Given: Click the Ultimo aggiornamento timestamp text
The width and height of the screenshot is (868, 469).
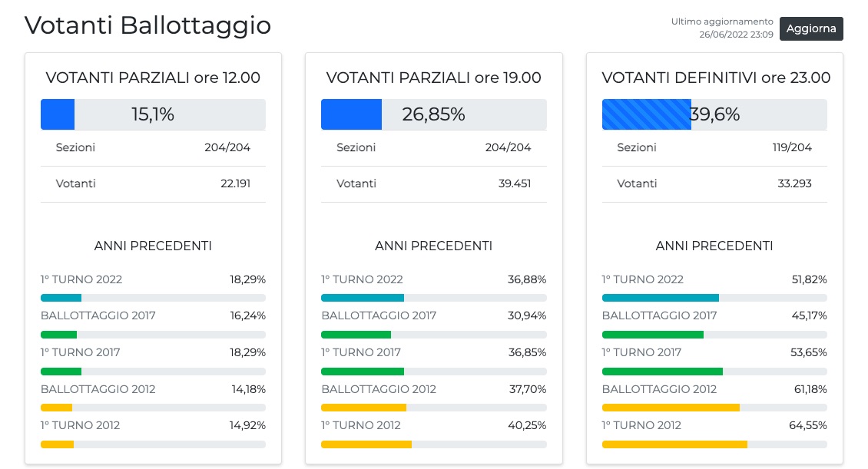Looking at the screenshot, I should point(722,28).
